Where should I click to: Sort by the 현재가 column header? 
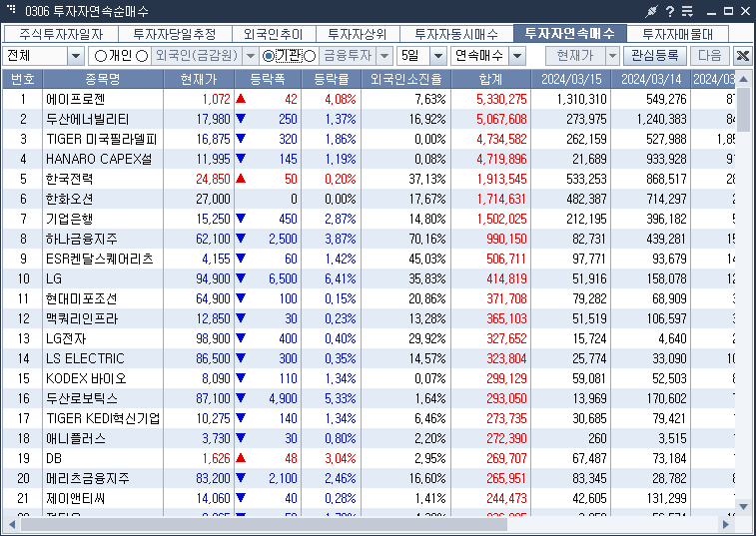199,79
